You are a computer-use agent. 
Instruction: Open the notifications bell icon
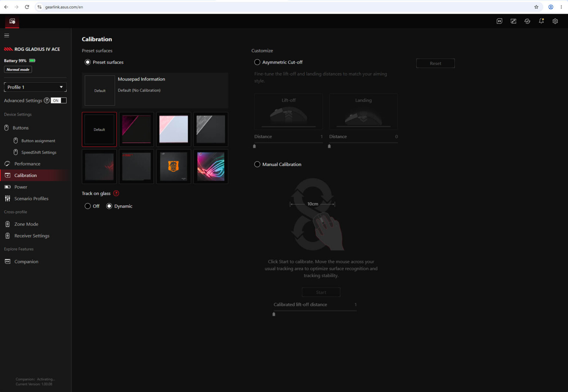pos(541,21)
